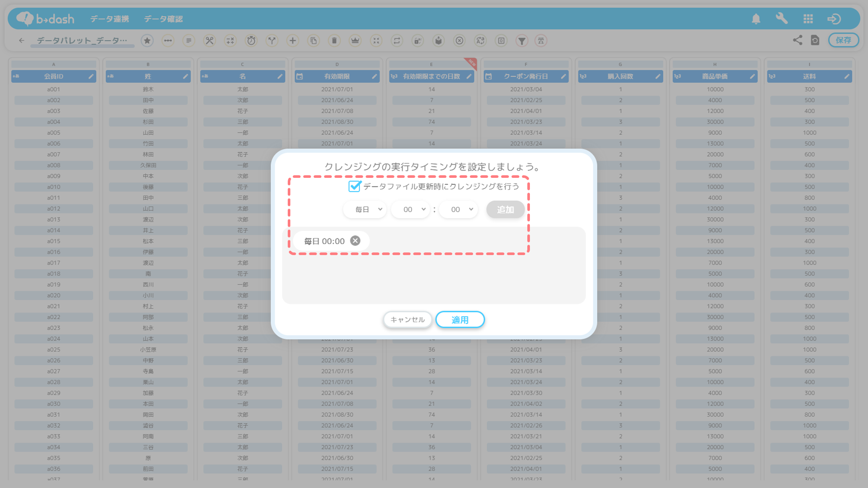868x488 pixels.
Task: Open the wrench settings icon
Action: pos(782,19)
